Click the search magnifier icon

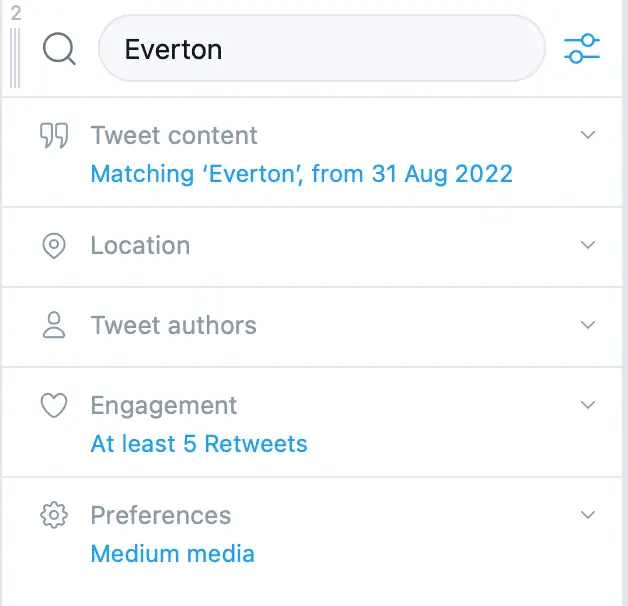click(x=59, y=48)
